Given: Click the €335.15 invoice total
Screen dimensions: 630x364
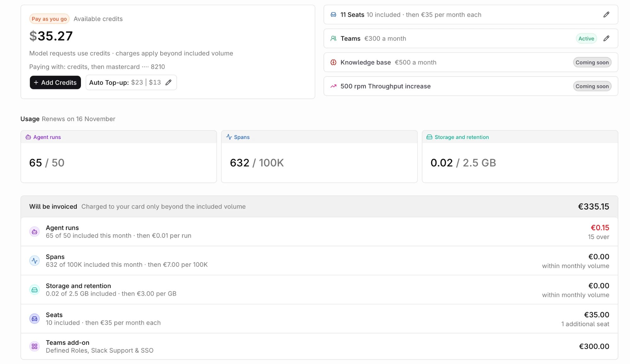Looking at the screenshot, I should pyautogui.click(x=593, y=207).
